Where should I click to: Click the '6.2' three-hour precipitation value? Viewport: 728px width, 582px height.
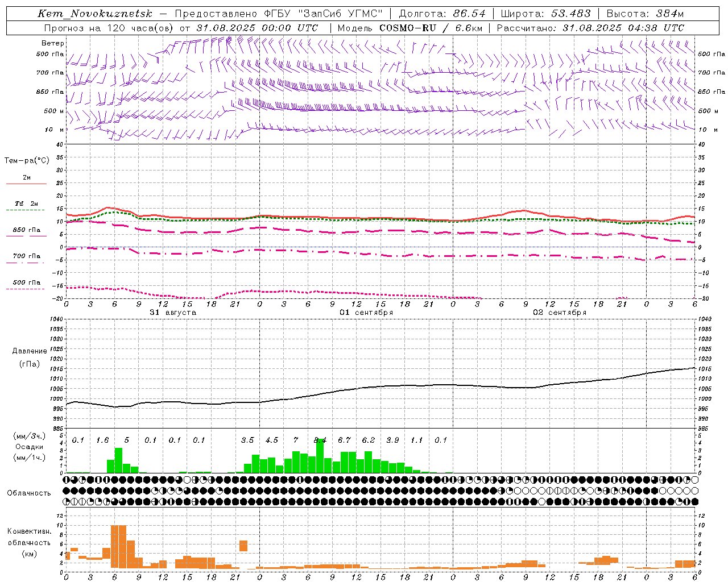[x=369, y=440]
